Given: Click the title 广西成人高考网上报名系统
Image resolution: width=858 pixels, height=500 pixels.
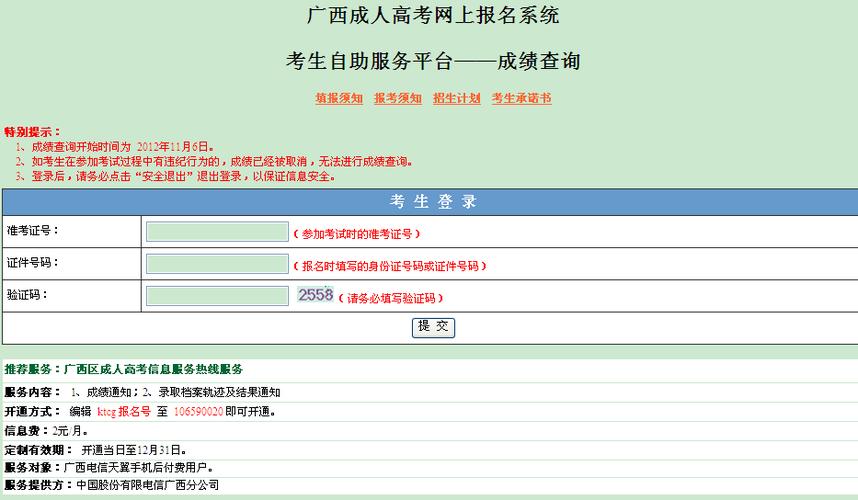Looking at the screenshot, I should click(433, 15).
